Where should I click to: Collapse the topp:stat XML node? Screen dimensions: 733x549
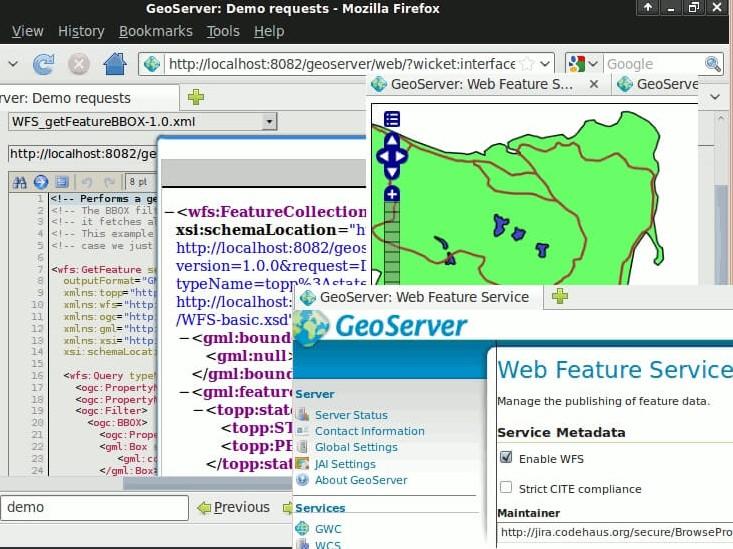198,411
